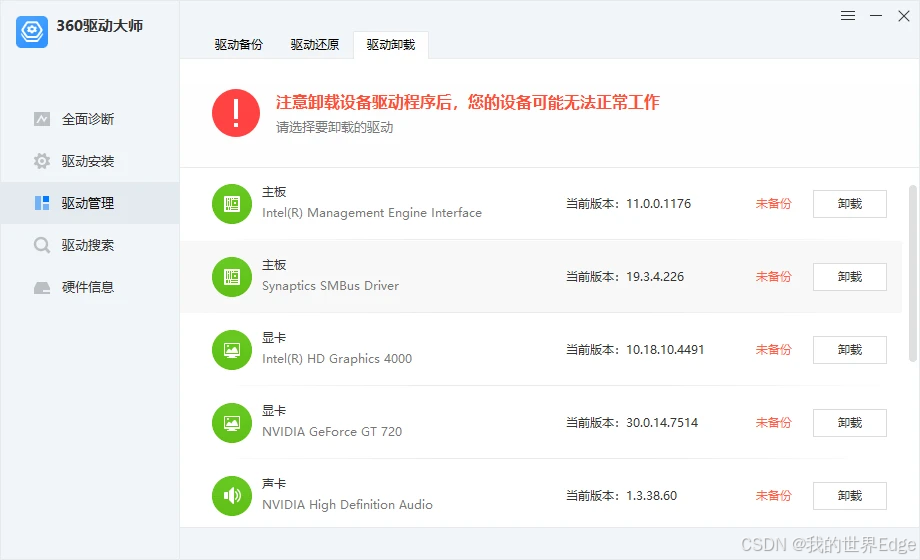920x560 pixels.
Task: Click the red 注意卸载设备驱动程序后 warning heading
Action: click(468, 102)
